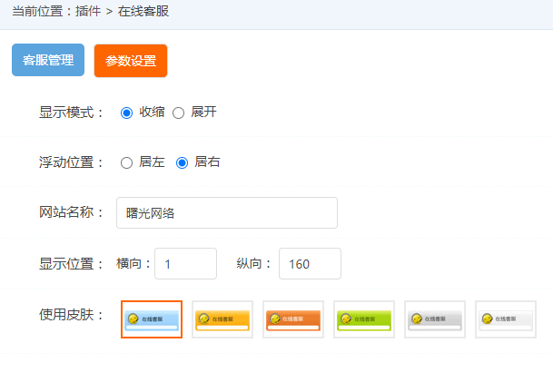Focus the 网站名称 text field
The width and height of the screenshot is (553, 392).
click(x=227, y=213)
